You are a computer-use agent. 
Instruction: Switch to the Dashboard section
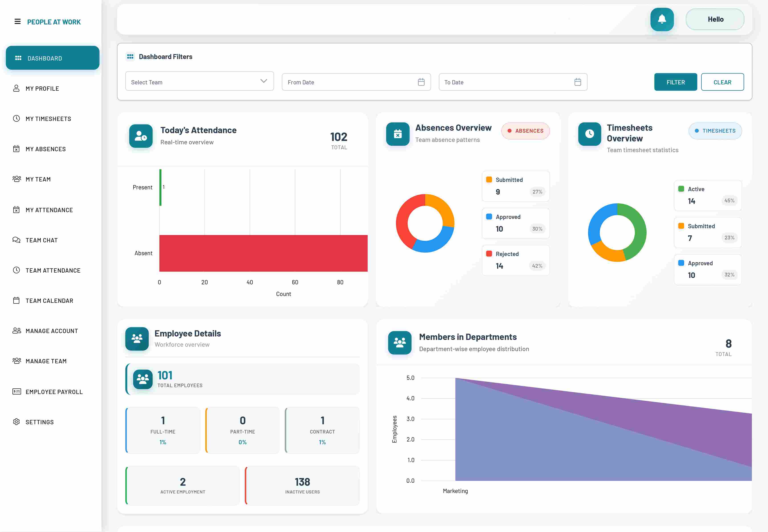coord(52,58)
